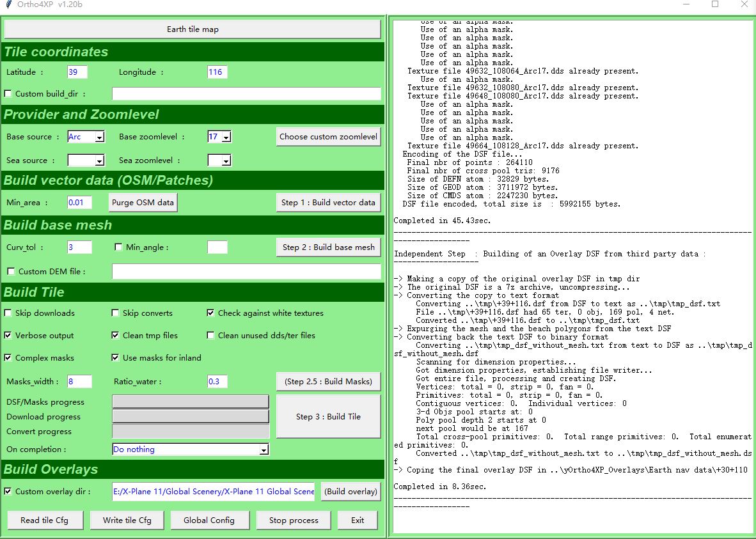Click (Step 2.5 : Build Masks) button
The height and width of the screenshot is (539, 756).
click(x=328, y=381)
